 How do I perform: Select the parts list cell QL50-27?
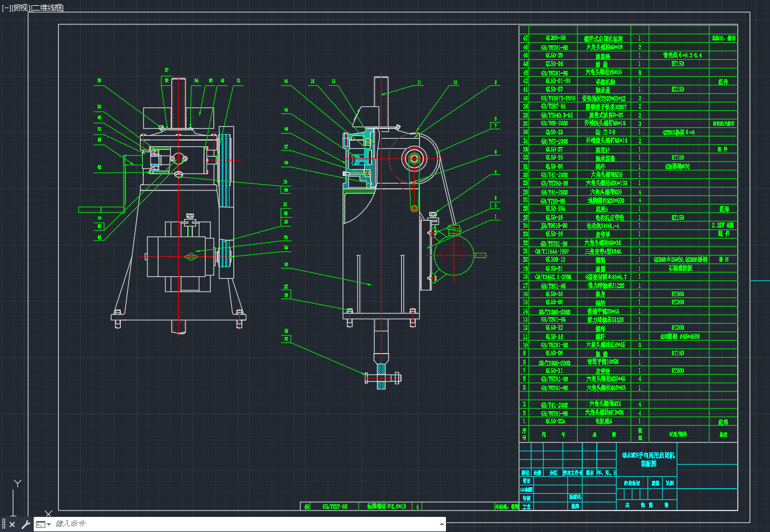[555, 149]
